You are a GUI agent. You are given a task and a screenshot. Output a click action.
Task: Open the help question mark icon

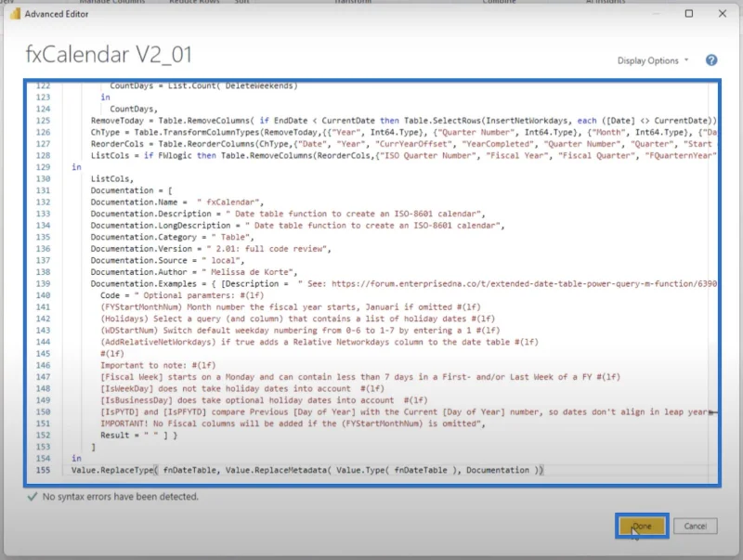710,60
